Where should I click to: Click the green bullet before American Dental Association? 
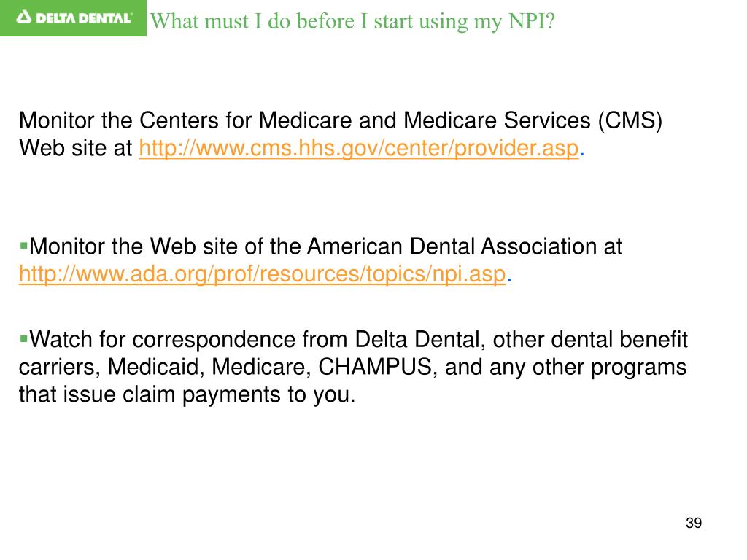pyautogui.click(x=23, y=246)
